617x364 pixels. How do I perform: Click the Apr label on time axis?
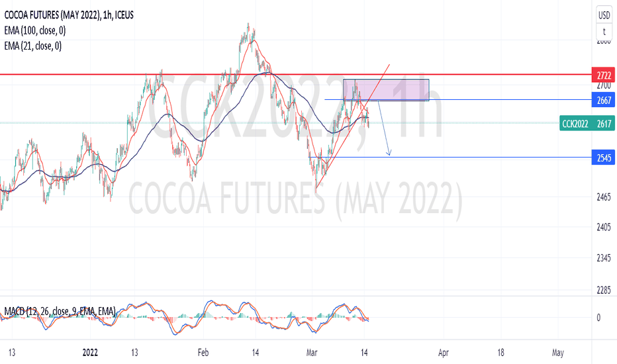[x=444, y=352]
